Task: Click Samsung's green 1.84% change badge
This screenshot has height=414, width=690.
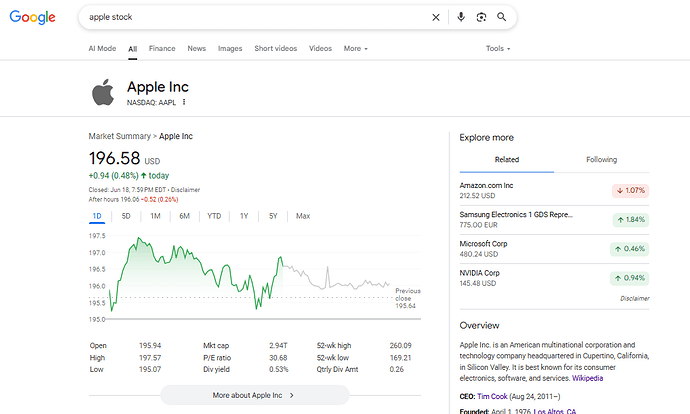Action: point(631,220)
